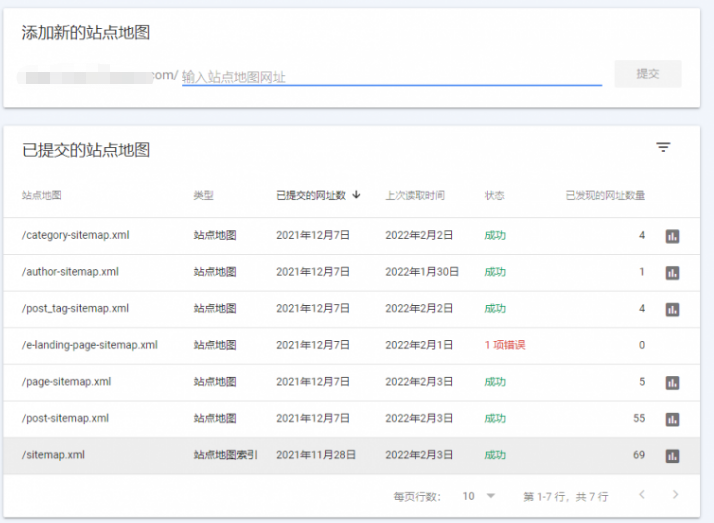The image size is (714, 523).
Task: Sort by 类型 column header
Action: 204,195
